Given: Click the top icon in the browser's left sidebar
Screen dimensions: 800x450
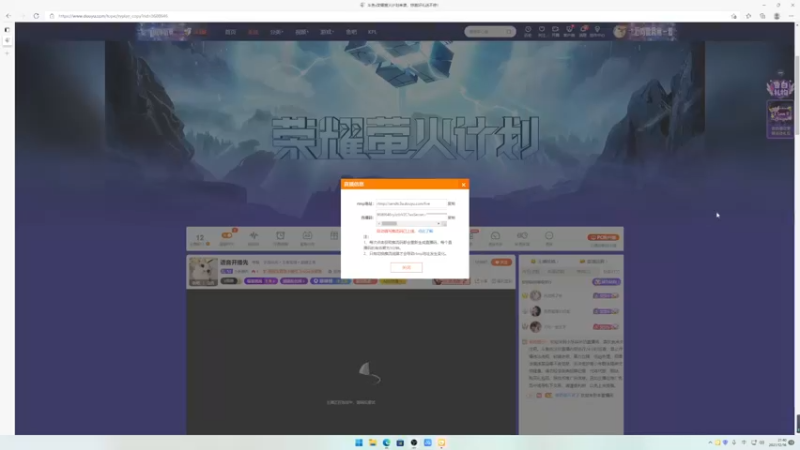Looking at the screenshot, I should tap(7, 30).
